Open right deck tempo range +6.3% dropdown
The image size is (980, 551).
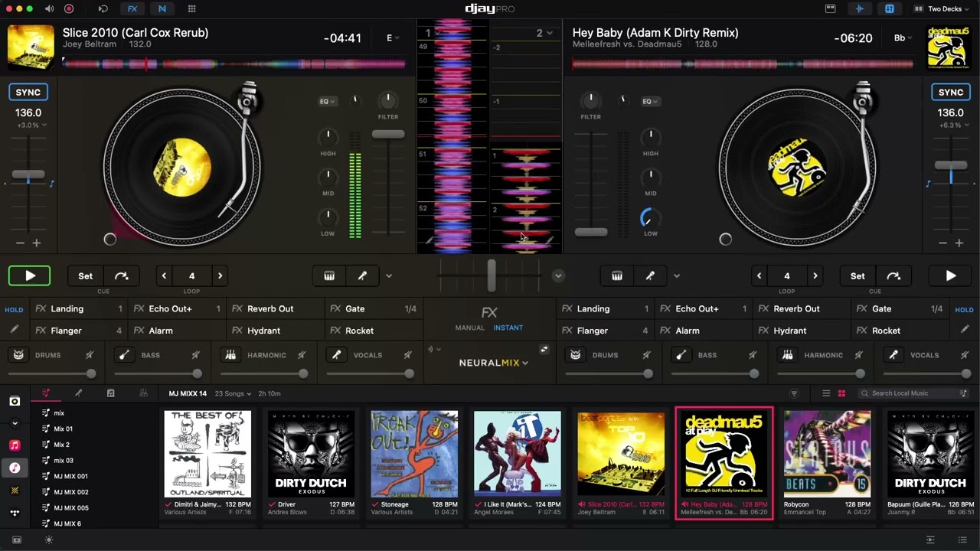(954, 126)
